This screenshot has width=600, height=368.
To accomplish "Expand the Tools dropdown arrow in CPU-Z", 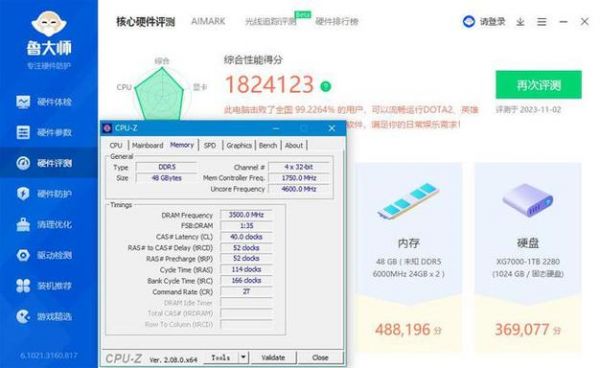I will point(243,358).
